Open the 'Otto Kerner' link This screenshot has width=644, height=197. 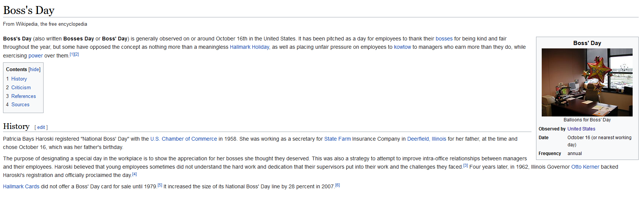[585, 167]
